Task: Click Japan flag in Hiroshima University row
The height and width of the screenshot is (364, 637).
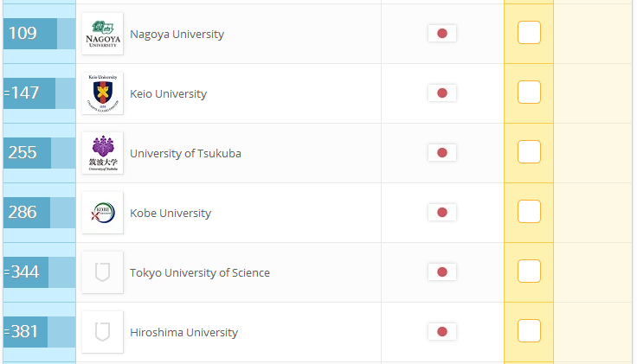Action: click(x=442, y=331)
